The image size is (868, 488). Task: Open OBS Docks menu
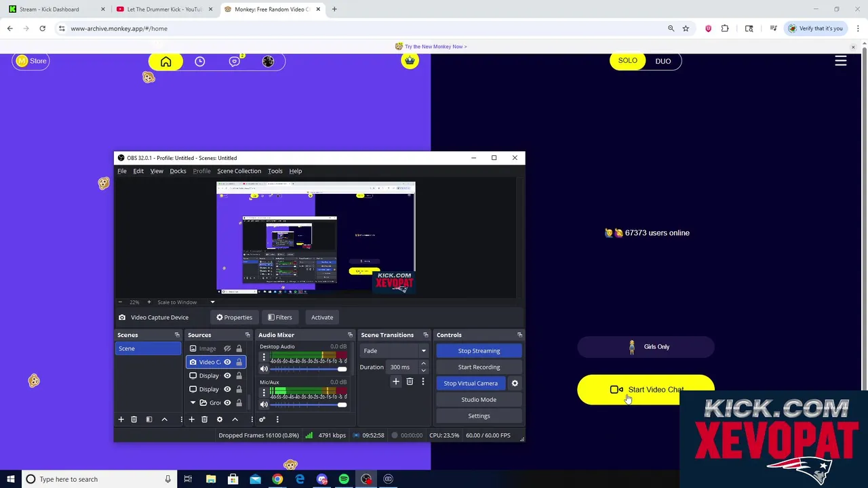coord(178,171)
